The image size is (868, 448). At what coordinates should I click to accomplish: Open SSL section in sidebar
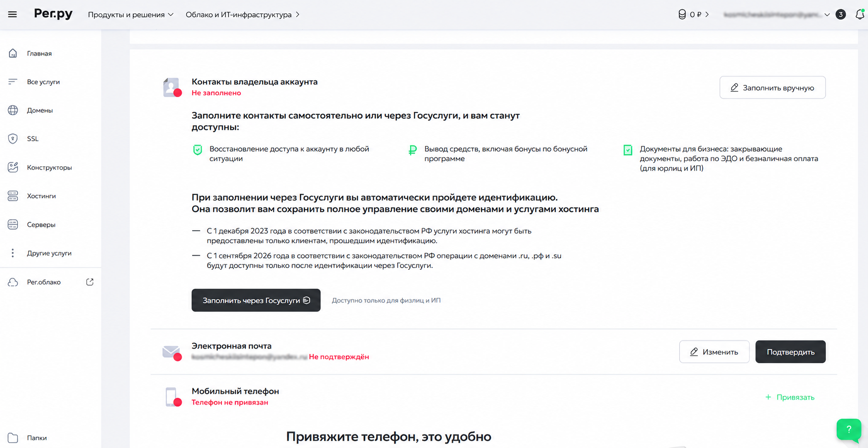pos(33,139)
